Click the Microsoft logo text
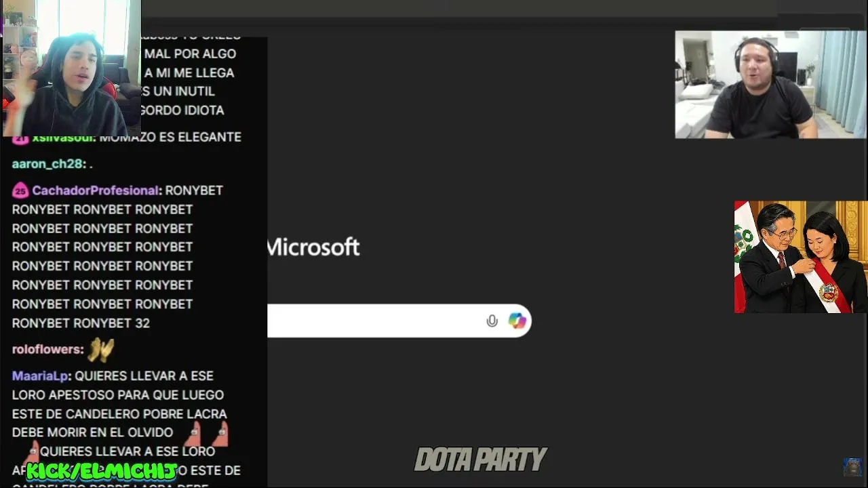 tap(313, 247)
